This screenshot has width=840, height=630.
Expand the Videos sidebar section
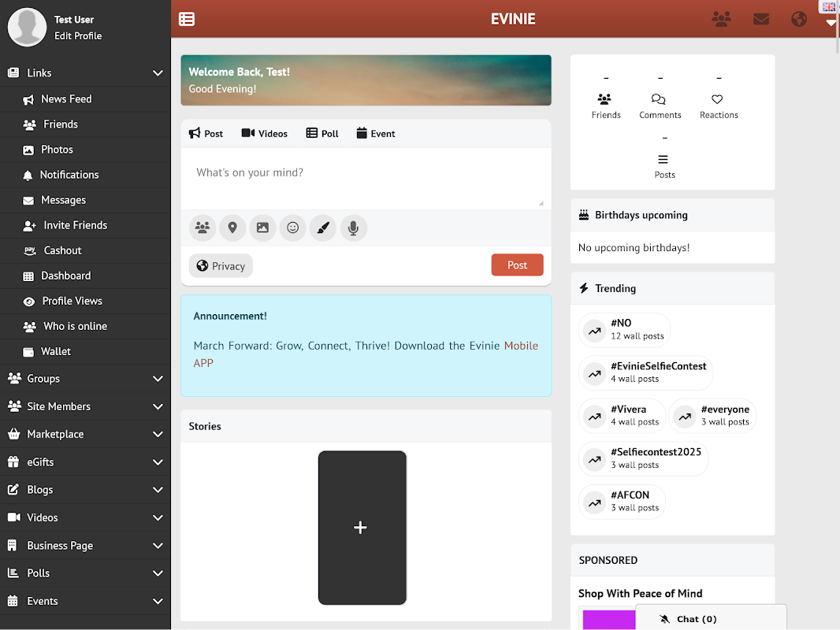coord(86,517)
